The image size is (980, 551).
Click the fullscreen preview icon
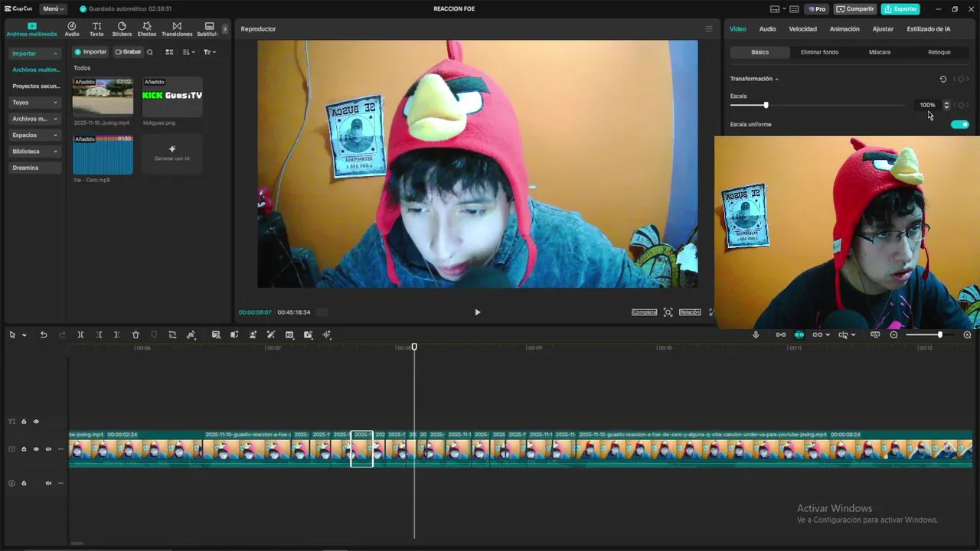point(712,312)
